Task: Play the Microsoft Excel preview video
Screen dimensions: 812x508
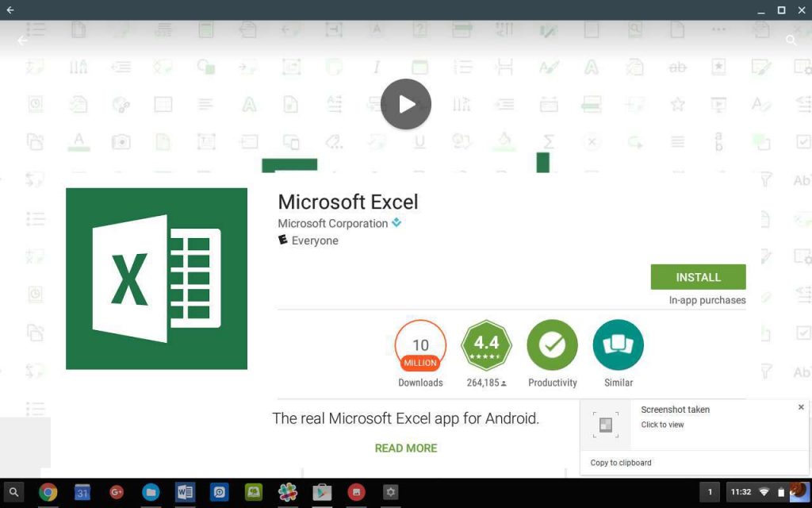Action: [406, 104]
